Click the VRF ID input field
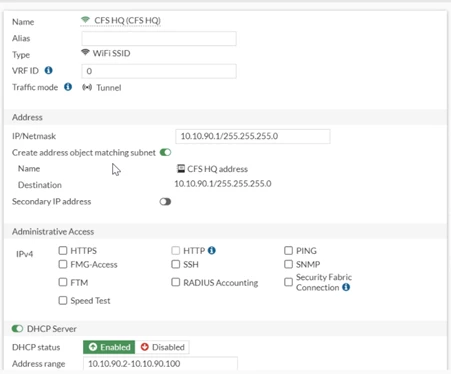 pos(159,71)
